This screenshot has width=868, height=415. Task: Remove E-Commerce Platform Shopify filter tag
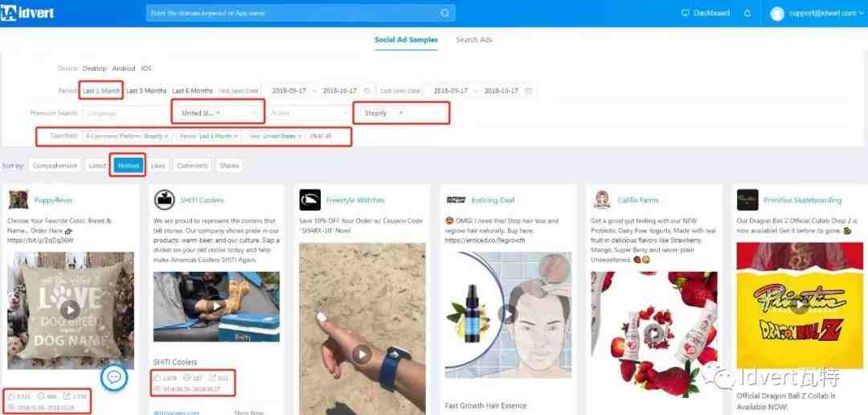point(166,136)
